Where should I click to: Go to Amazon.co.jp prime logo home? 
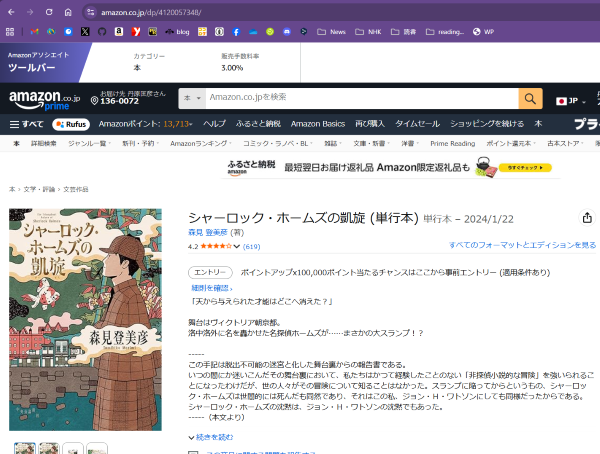[44, 99]
